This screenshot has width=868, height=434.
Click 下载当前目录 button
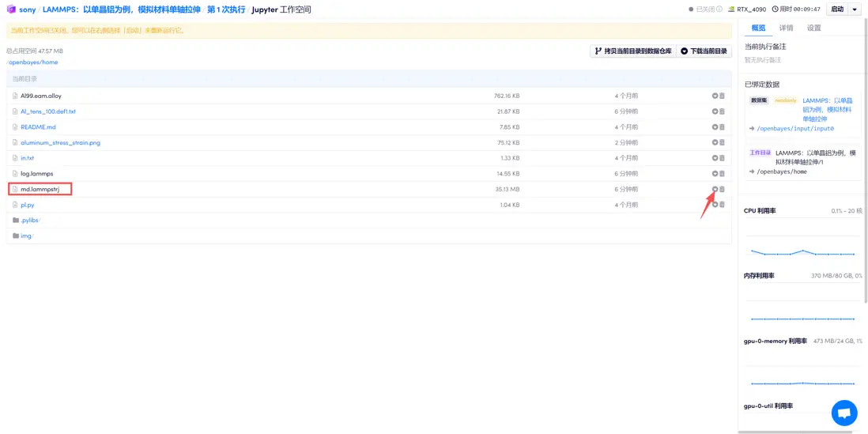[x=704, y=51]
